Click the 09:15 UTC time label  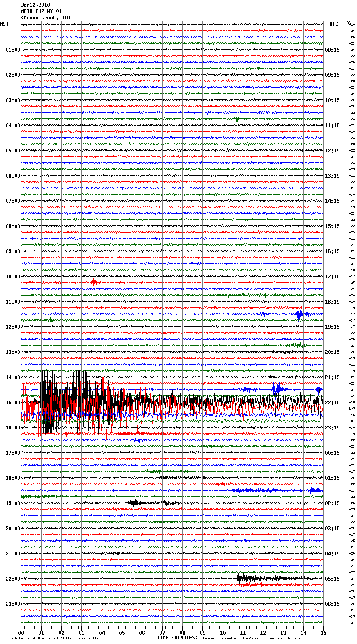[x=332, y=75]
